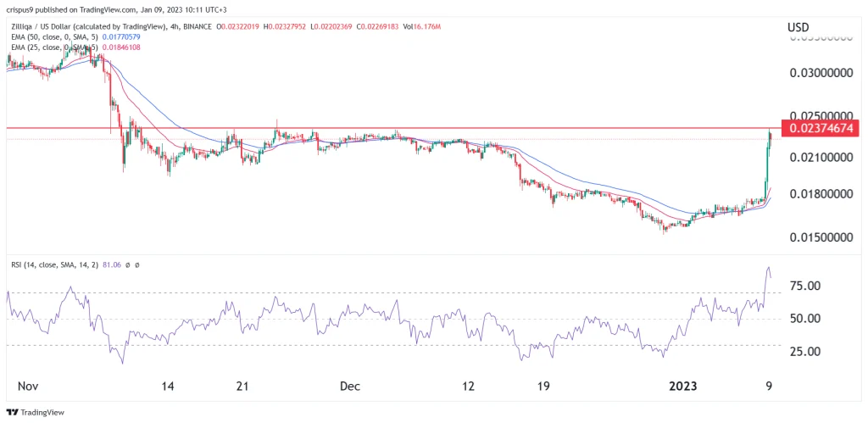
Task: Open the RSI 14 indicator legend
Action: point(54,265)
